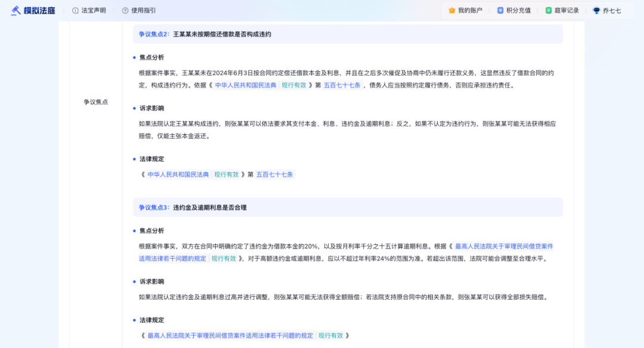Click the blue 积分充值 icon

point(500,11)
